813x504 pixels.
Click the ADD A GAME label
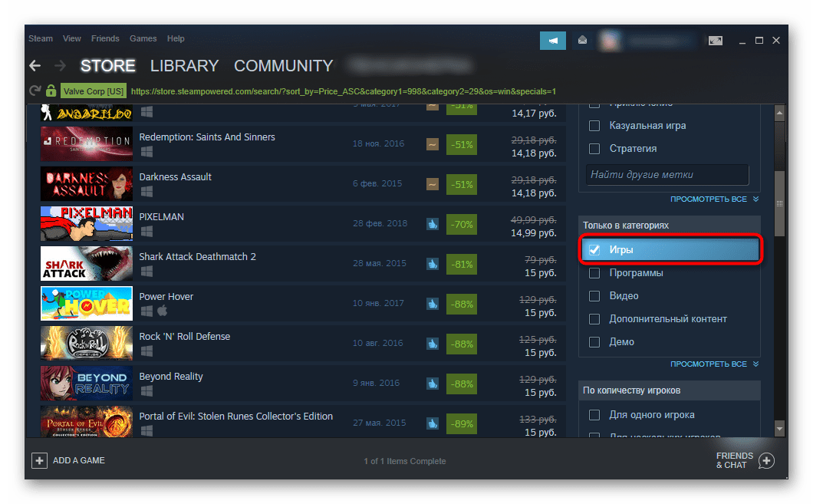pos(79,460)
